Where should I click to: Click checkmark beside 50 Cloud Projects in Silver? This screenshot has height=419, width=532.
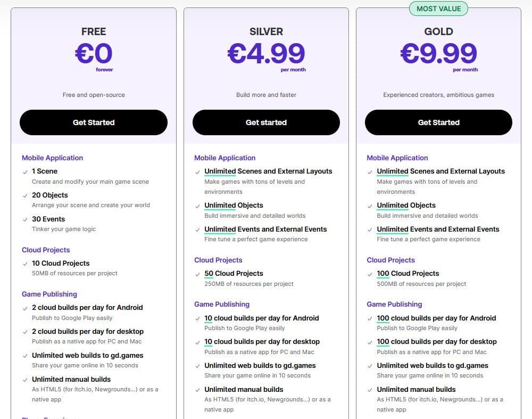198,274
